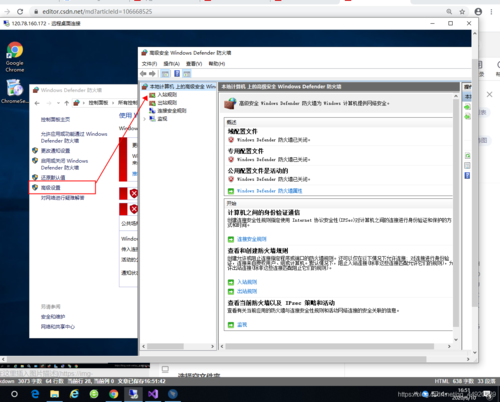The width and height of the screenshot is (500, 402).
Task: Open 查看(V) menu
Action: [194, 64]
